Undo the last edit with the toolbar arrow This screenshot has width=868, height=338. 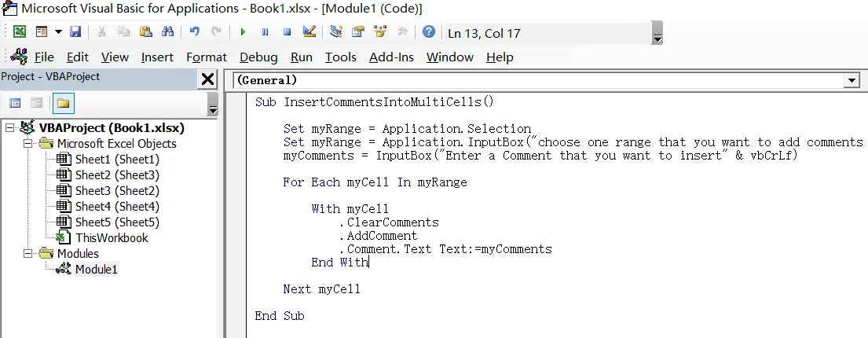click(194, 32)
